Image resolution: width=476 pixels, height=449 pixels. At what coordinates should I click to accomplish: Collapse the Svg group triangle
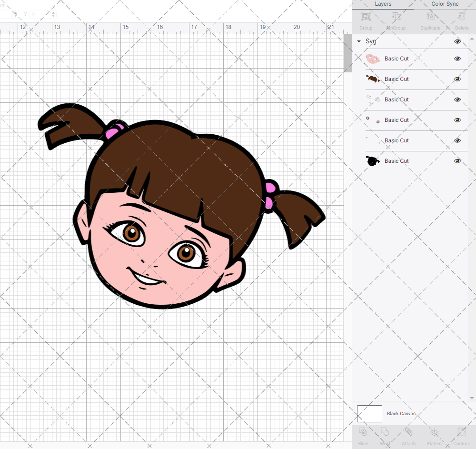[x=359, y=41]
